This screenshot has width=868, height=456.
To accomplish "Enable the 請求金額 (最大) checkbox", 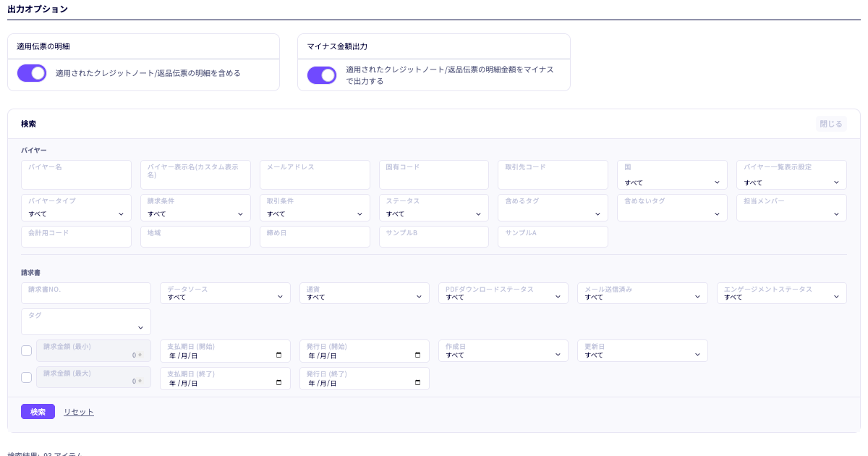I will click(27, 378).
